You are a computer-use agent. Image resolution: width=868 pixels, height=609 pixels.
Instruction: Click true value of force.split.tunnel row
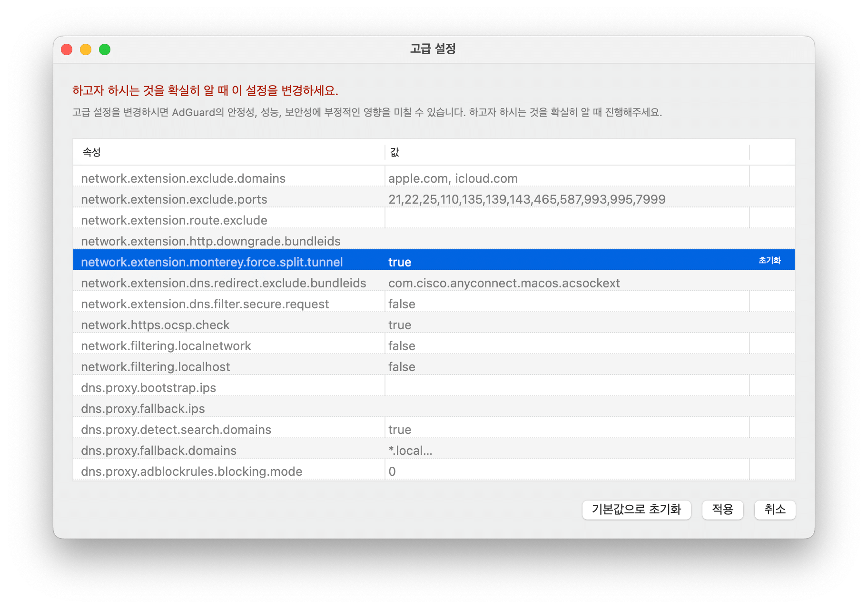point(400,262)
